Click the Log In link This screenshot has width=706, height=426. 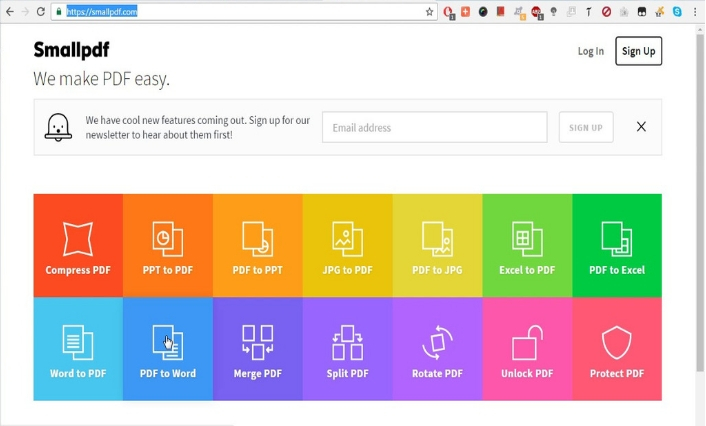tap(591, 51)
